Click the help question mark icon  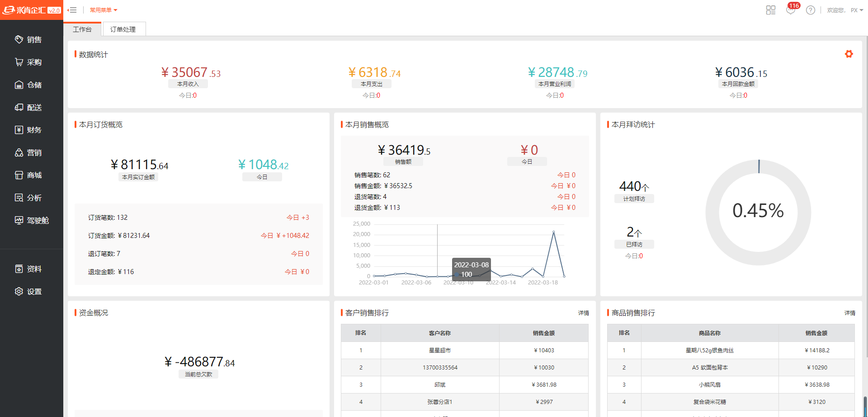[811, 10]
